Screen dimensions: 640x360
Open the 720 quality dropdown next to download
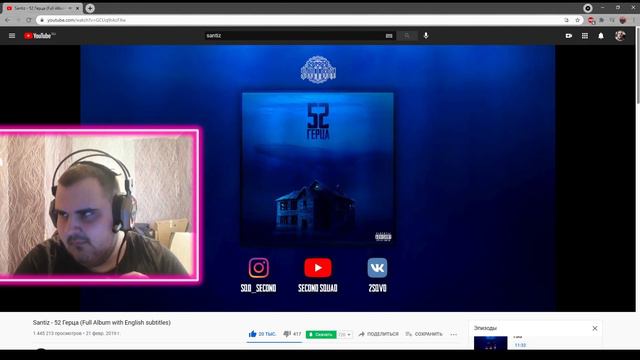(345, 334)
